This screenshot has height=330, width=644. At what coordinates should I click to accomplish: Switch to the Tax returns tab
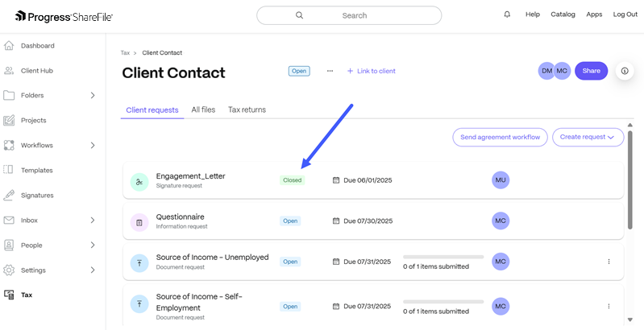point(247,109)
